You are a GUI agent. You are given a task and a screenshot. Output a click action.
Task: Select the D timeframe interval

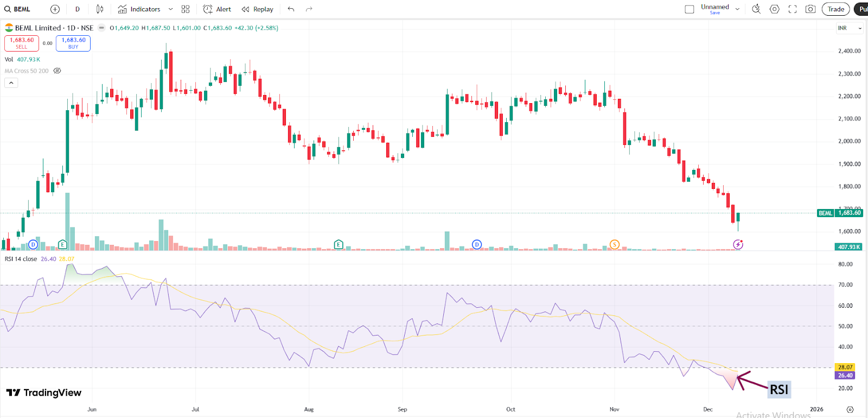78,9
